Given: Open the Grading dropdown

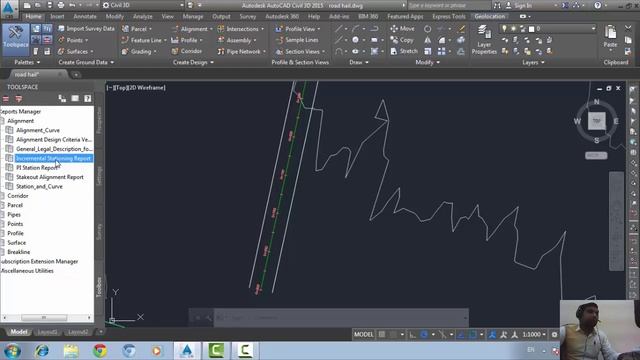Looking at the screenshot, I should (139, 51).
